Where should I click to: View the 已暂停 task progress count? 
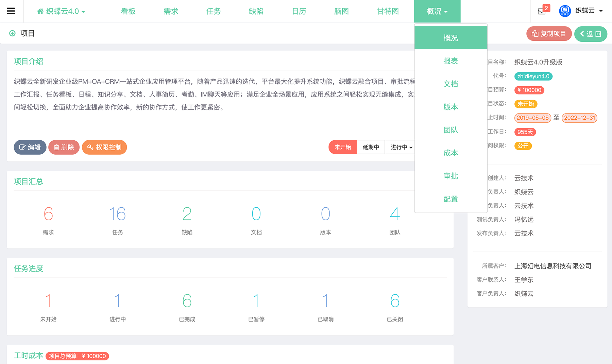[256, 301]
